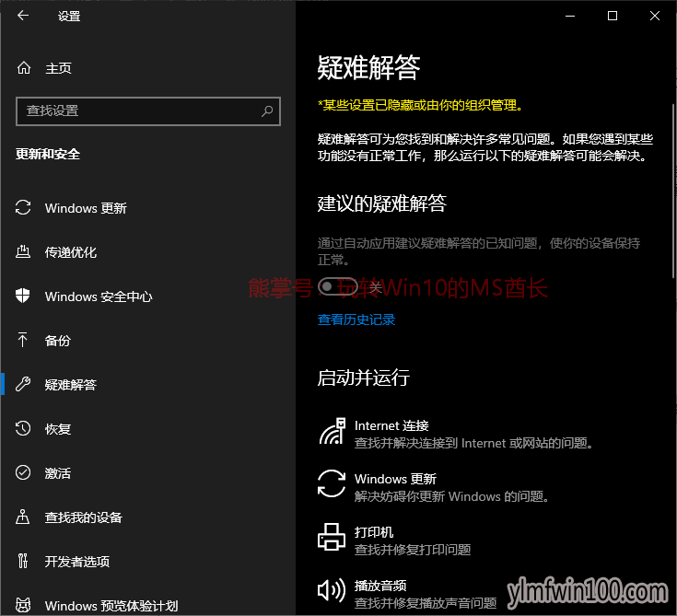The height and width of the screenshot is (616, 677).
Task: Click the 开发者选项 tools icon
Action: pyautogui.click(x=23, y=561)
